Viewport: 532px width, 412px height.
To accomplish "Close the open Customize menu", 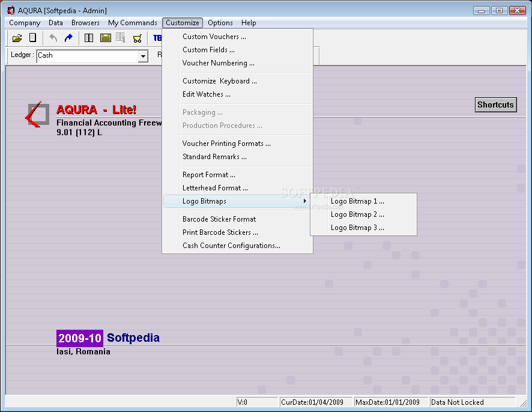I will (183, 23).
